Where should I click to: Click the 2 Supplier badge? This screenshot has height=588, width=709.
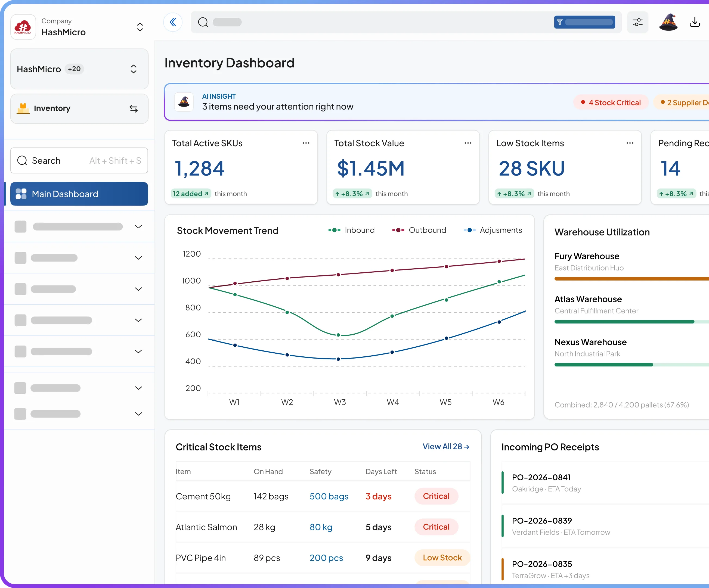point(681,102)
